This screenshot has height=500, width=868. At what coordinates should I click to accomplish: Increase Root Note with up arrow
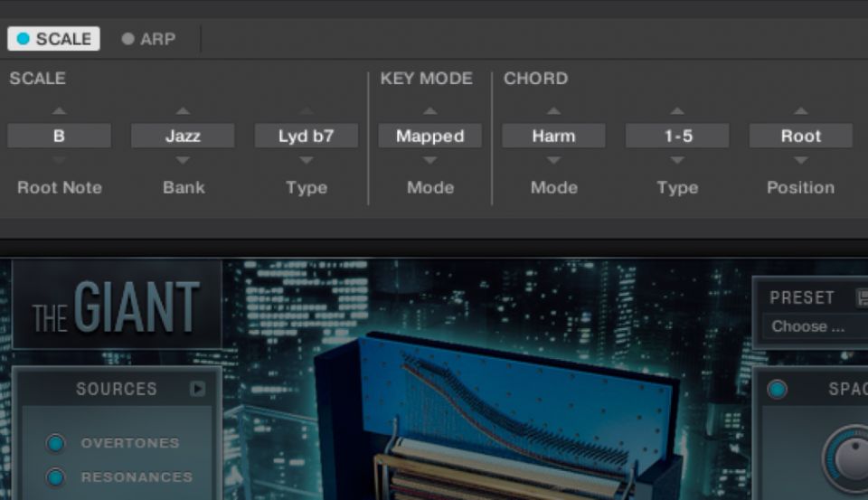(60, 111)
